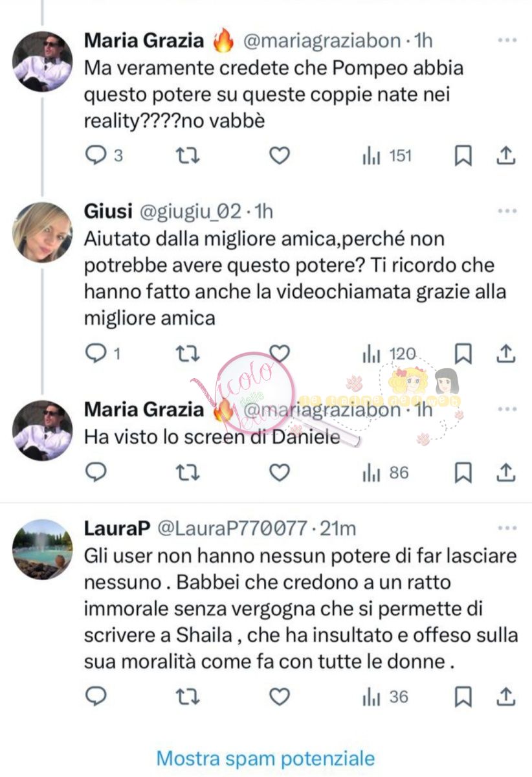Screen dimensions: 532x777
Task: Open Giusi's profile picture
Action: (x=43, y=232)
